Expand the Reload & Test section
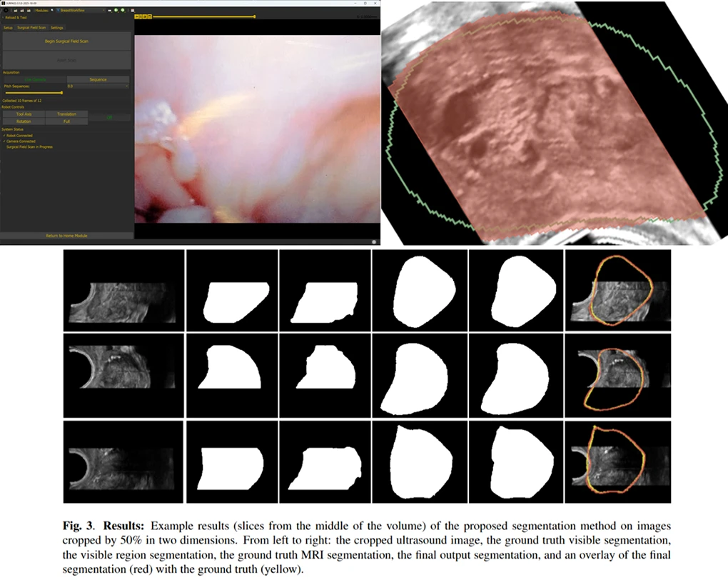The image size is (728, 580). click(15, 18)
